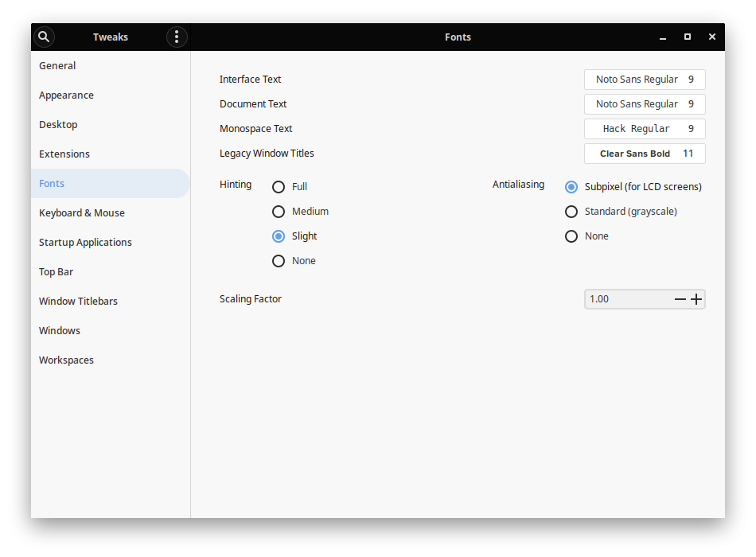Increase scaling factor with plus icon
The height and width of the screenshot is (557, 756).
(696, 299)
